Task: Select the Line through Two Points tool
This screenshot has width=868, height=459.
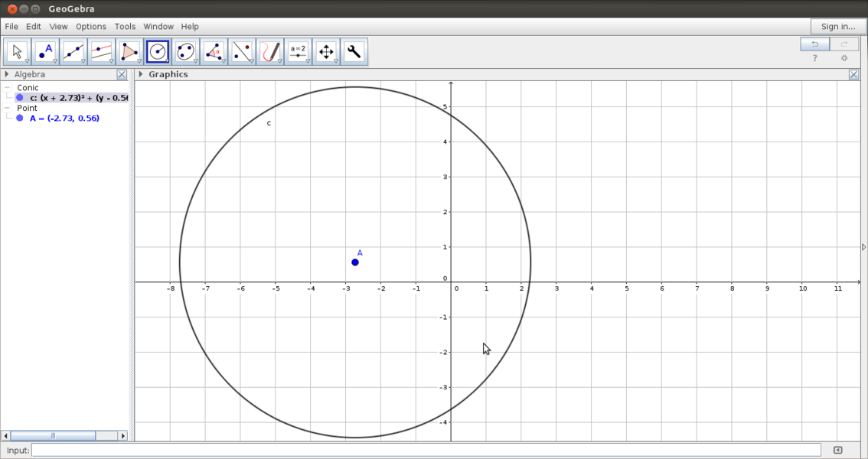Action: click(x=73, y=51)
